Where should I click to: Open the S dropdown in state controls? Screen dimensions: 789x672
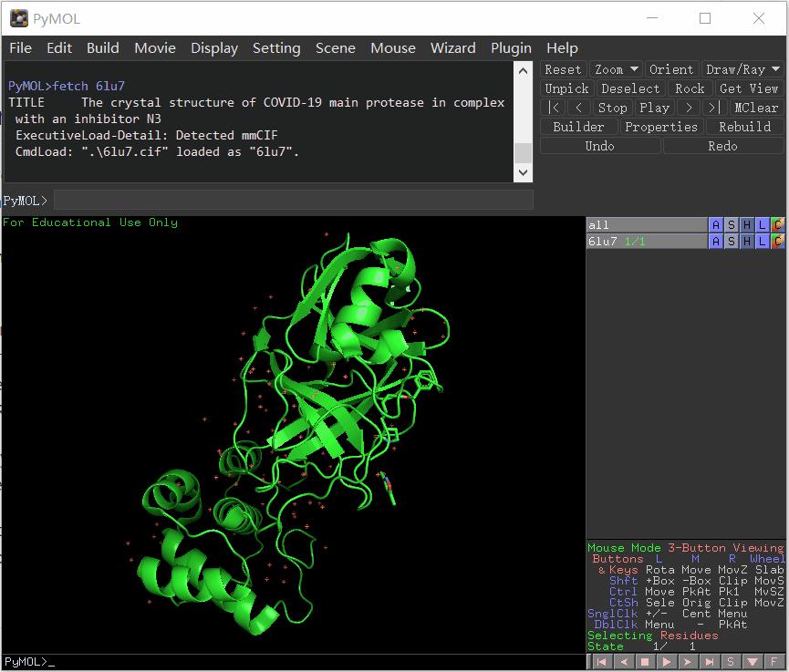731,661
